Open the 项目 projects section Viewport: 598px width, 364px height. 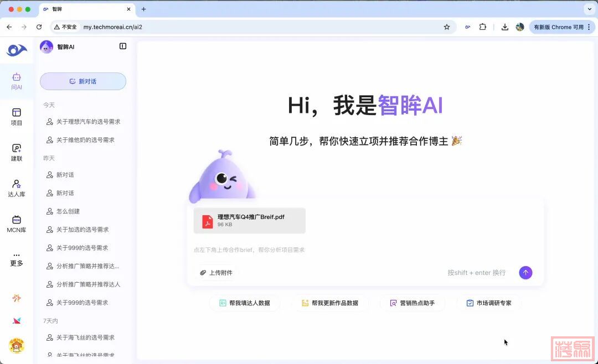17,117
